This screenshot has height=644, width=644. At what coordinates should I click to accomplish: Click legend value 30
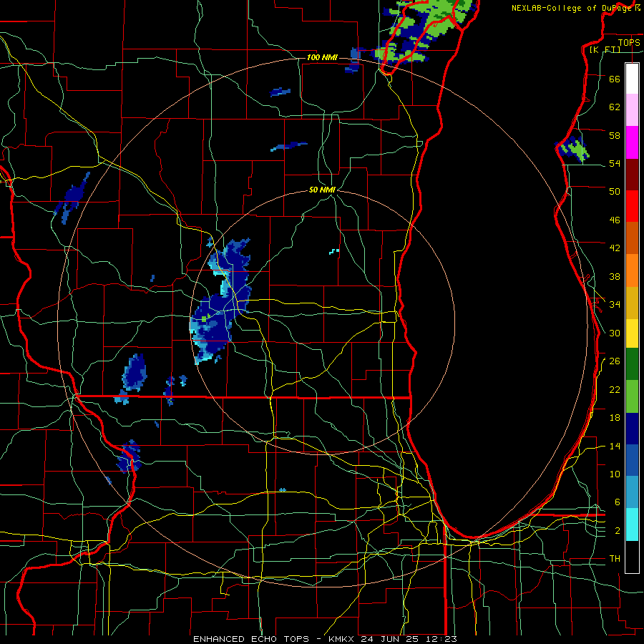[615, 333]
